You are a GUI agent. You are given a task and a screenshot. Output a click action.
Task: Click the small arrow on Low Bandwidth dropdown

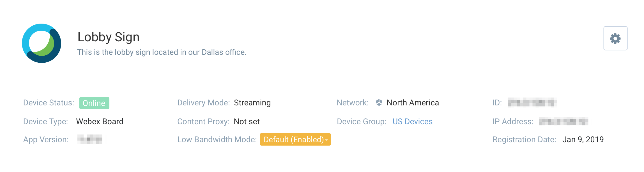pos(326,140)
